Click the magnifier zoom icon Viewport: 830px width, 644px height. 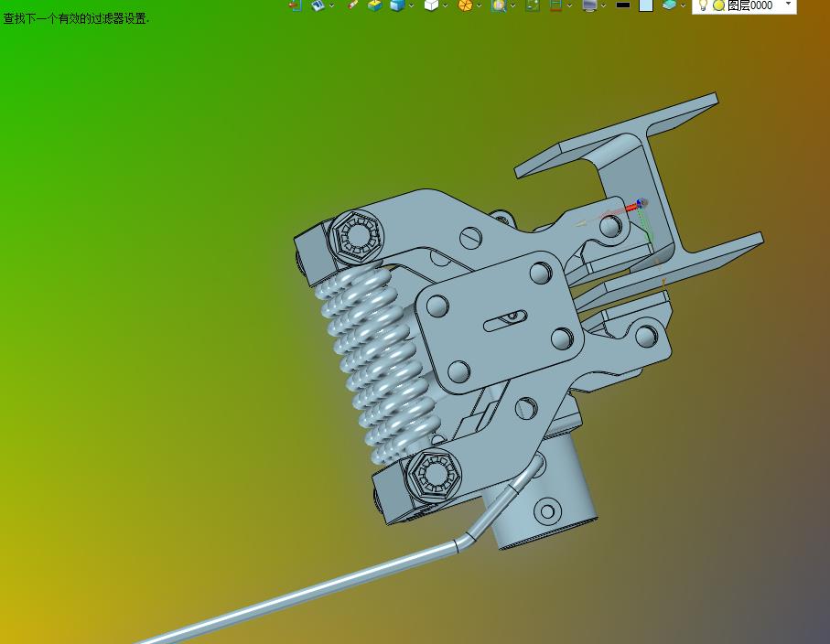tap(499, 5)
